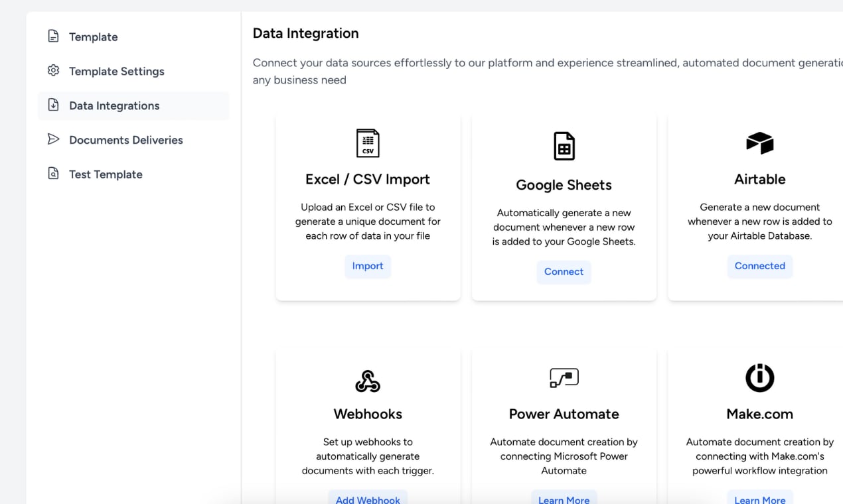
Task: Click the Make.com power logo icon
Action: click(x=759, y=378)
